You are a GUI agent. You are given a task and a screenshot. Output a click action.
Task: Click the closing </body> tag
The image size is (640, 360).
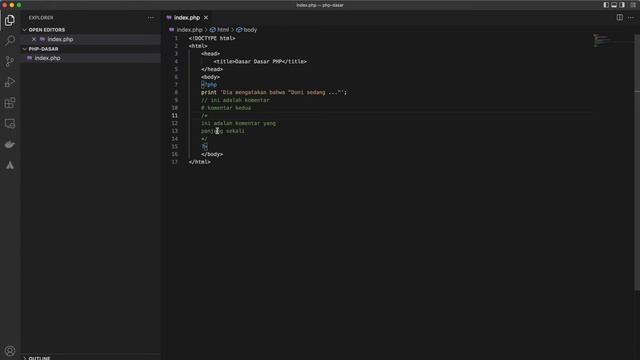click(212, 154)
